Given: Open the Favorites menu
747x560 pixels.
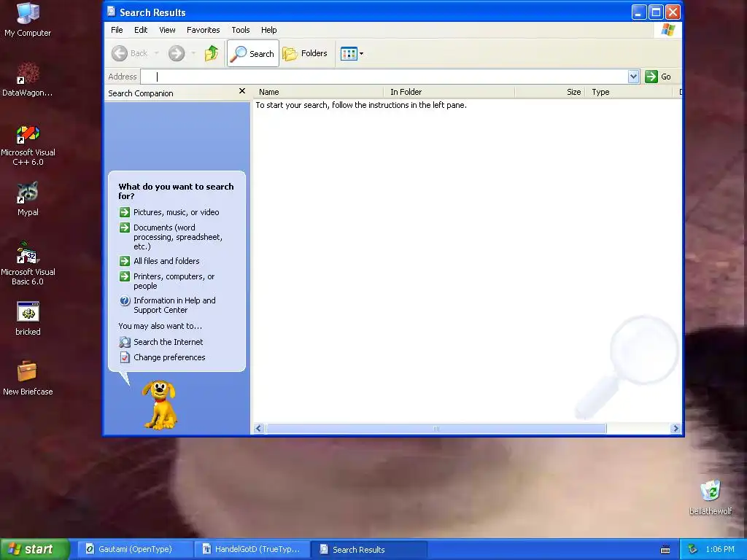Looking at the screenshot, I should pos(204,30).
